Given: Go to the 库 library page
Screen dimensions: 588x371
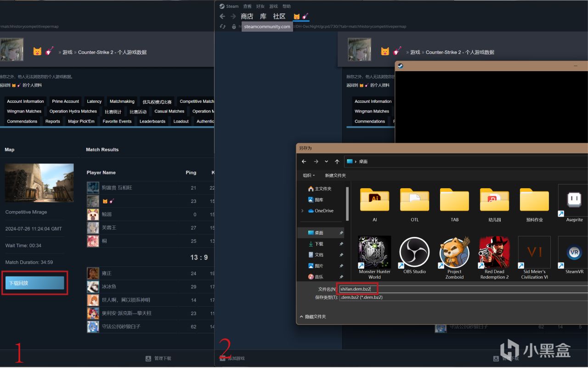Looking at the screenshot, I should [x=263, y=17].
